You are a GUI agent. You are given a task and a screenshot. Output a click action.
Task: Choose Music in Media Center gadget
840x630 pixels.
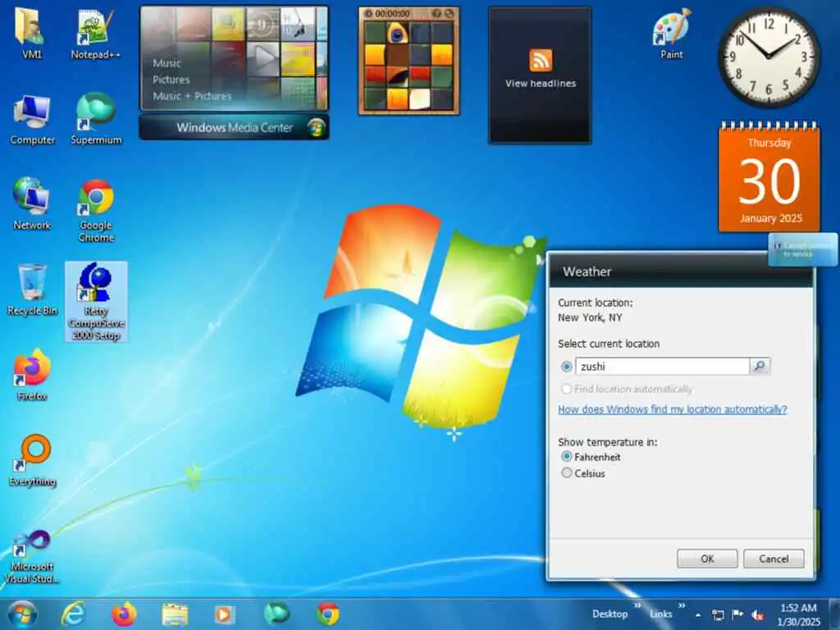coord(167,62)
